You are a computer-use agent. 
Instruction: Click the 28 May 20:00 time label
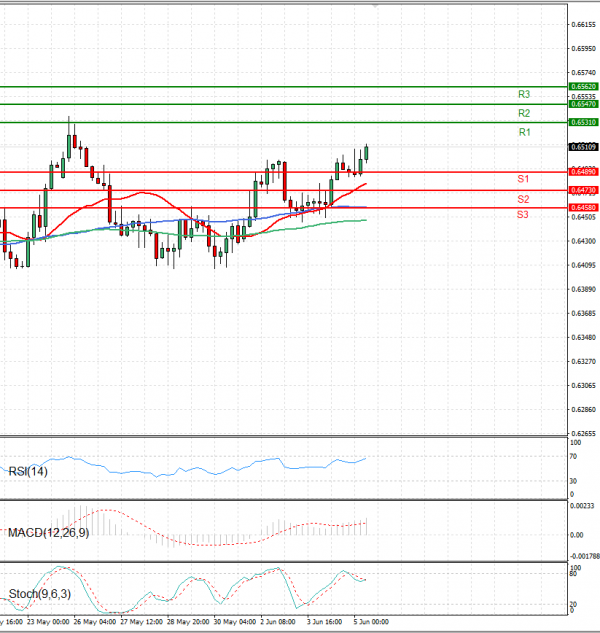pos(188,622)
